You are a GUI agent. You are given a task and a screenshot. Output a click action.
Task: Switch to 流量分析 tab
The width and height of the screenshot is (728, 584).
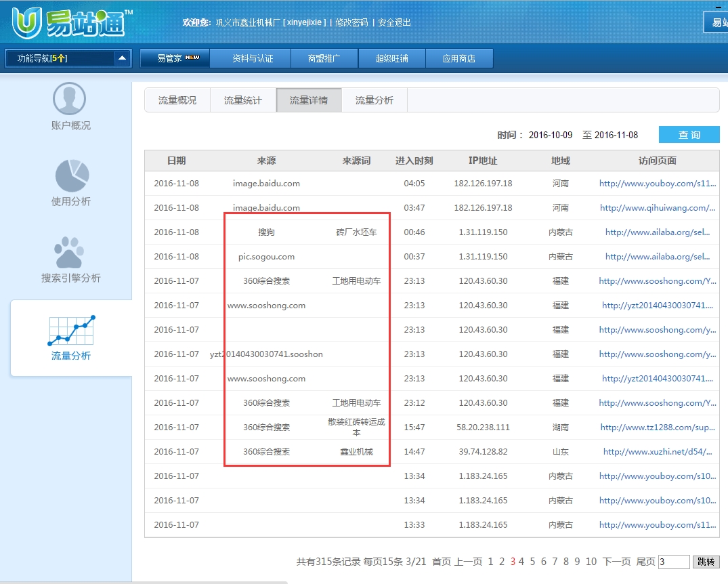tap(374, 100)
